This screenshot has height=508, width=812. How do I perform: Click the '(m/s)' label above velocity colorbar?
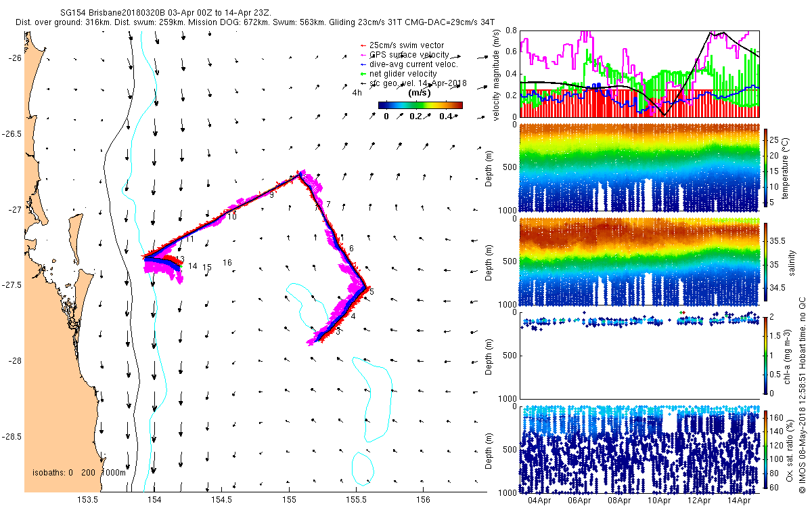pos(420,93)
